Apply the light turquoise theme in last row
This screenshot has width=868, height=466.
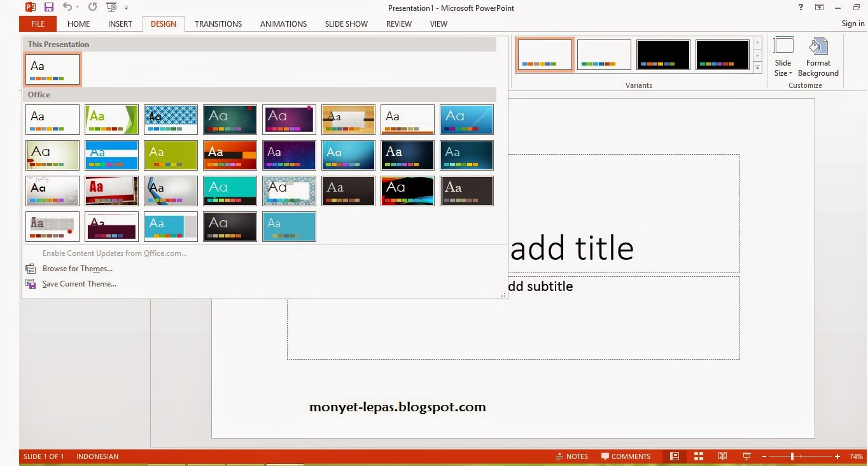[x=289, y=227]
